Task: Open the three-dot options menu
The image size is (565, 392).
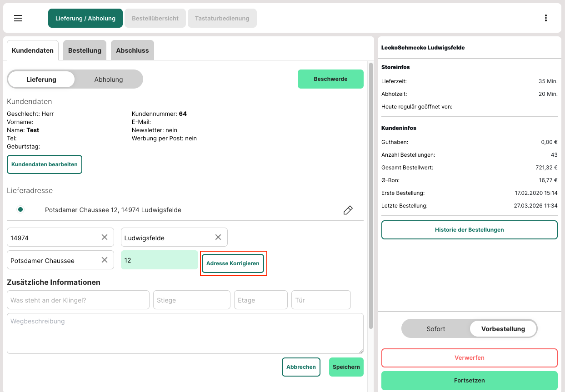Action: 545,18
